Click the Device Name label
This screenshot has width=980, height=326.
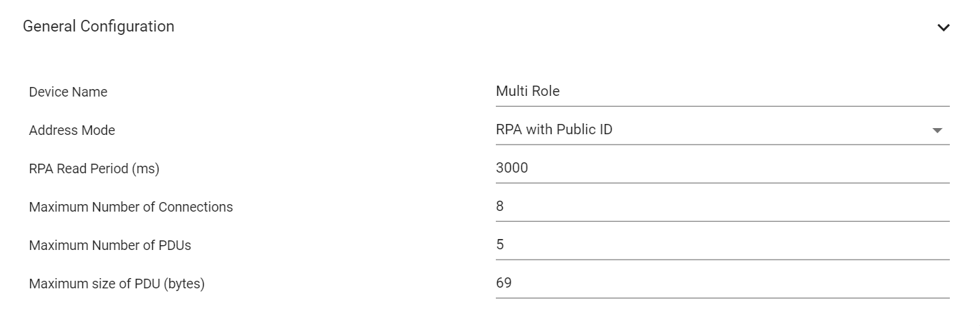point(68,92)
